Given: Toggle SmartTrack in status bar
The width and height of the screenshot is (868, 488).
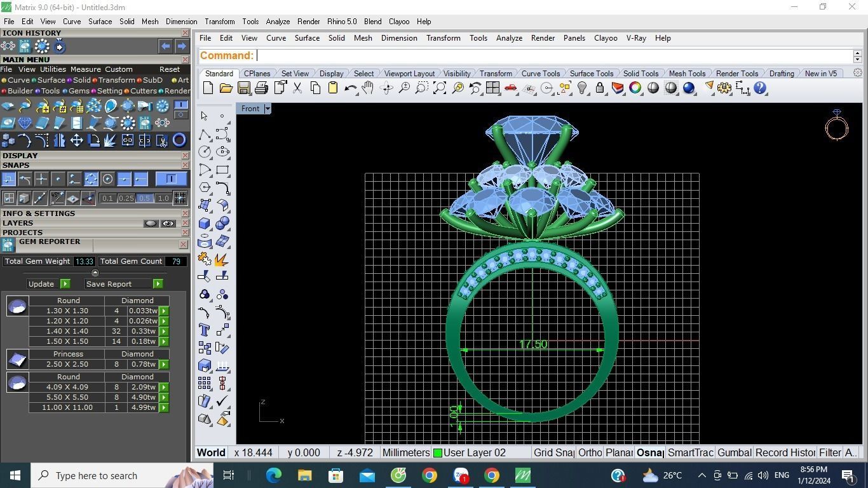Looking at the screenshot, I should [x=690, y=452].
